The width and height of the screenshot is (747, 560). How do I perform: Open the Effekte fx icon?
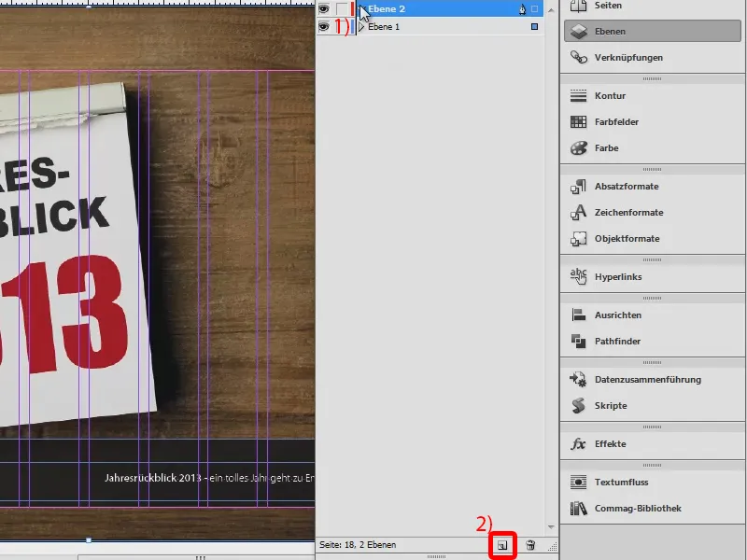578,444
